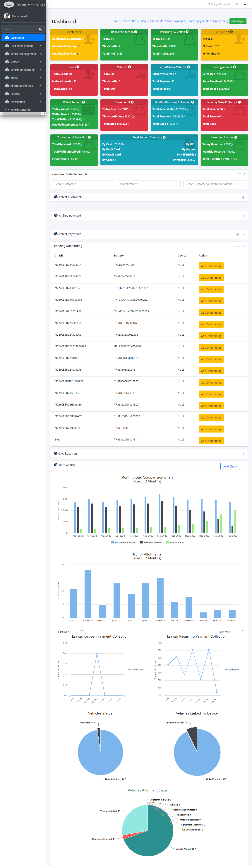This screenshot has width=252, height=868.
Task: Open Seizing Amount arrow icon
Action: coord(234,67)
